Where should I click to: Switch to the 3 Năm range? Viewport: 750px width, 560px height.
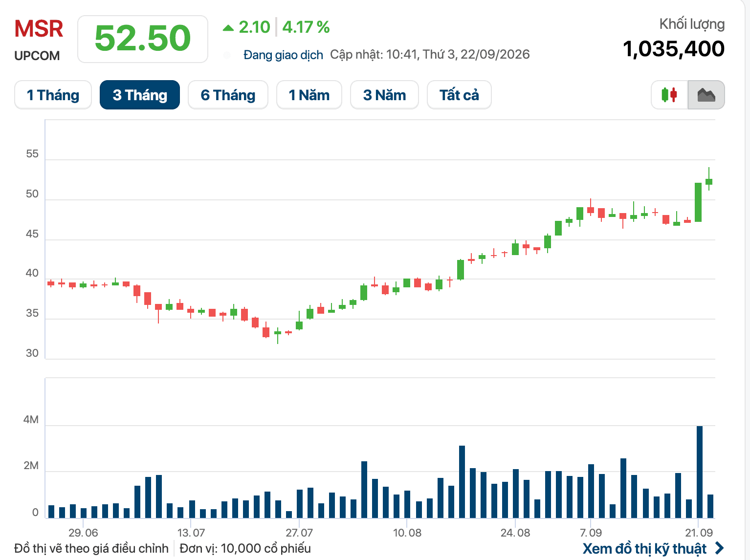coord(384,95)
